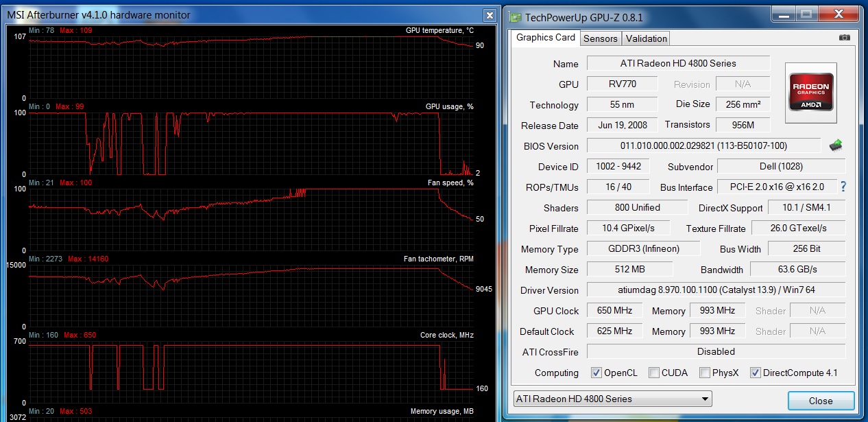
Task: Click the "Max : 109" temperature value
Action: pos(75,30)
